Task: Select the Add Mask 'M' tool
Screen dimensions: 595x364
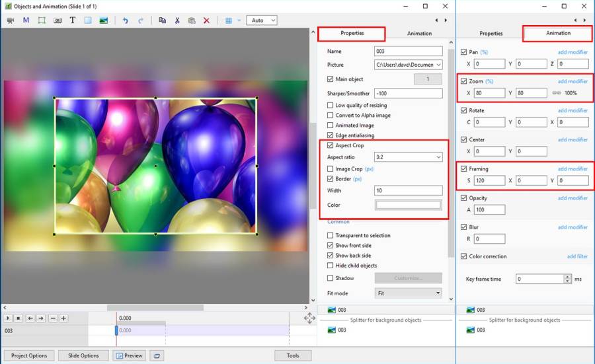Action: [x=26, y=20]
